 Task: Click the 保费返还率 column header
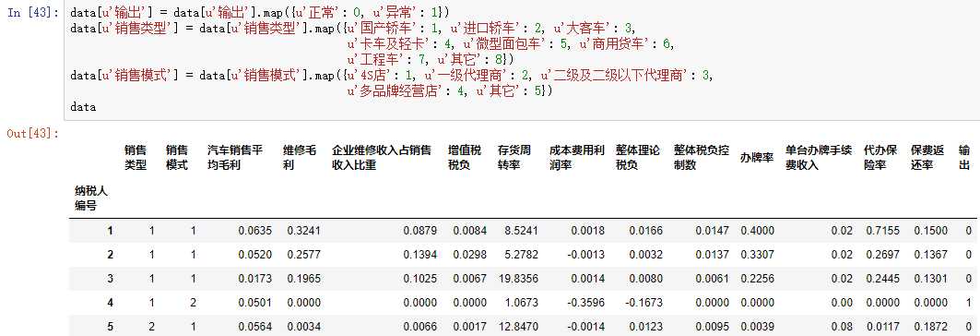[x=927, y=158]
